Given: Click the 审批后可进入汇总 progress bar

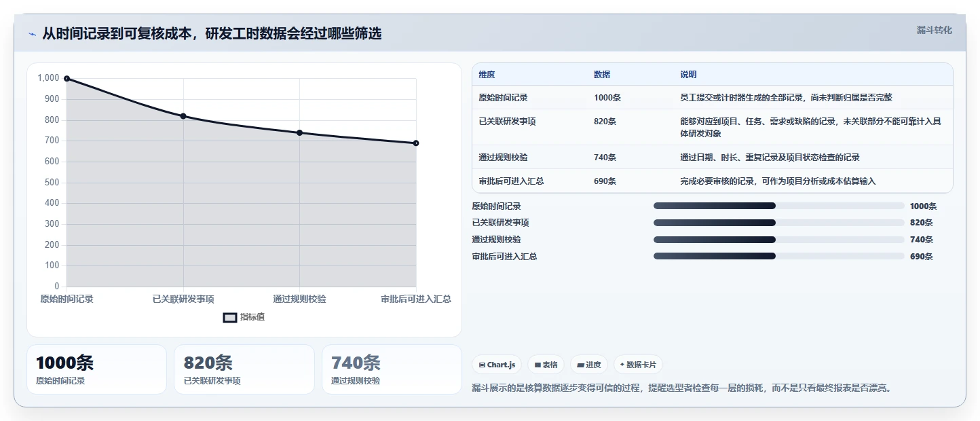Looking at the screenshot, I should (x=778, y=256).
